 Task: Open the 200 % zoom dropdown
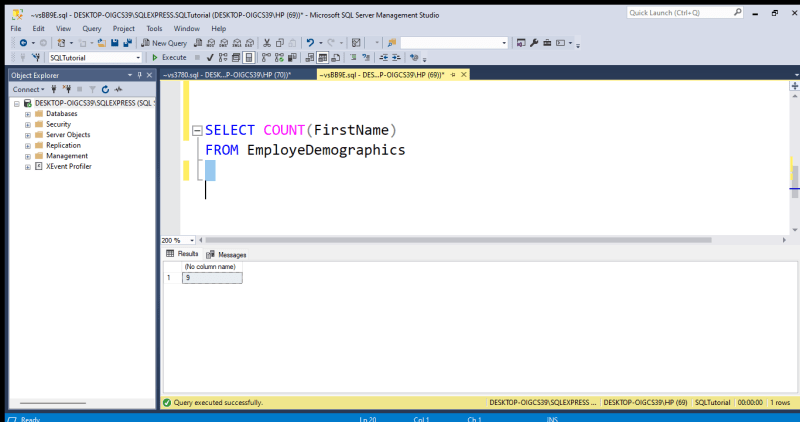(192, 240)
